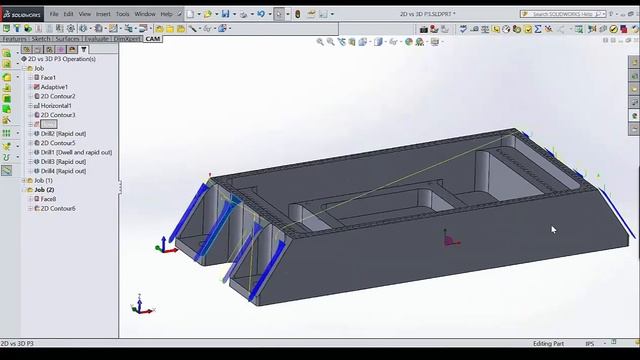Click the operation rename text box
Viewport: 640px width, 360px height.
point(49,124)
